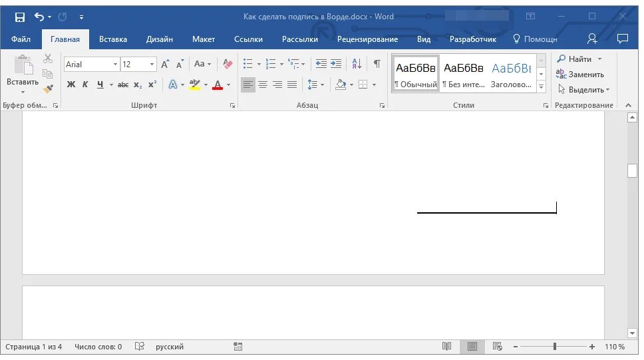Select the Обычный style
This screenshot has height=360, width=644.
click(416, 74)
